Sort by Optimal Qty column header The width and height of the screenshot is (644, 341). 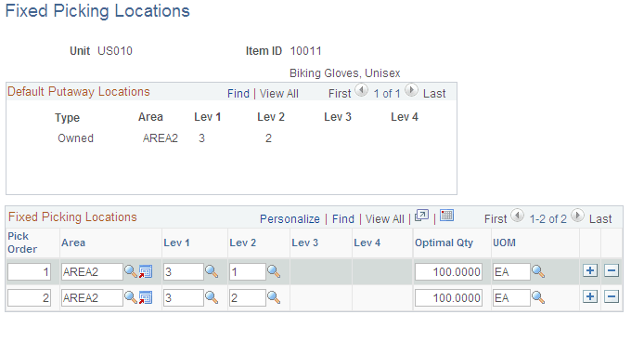coord(444,243)
